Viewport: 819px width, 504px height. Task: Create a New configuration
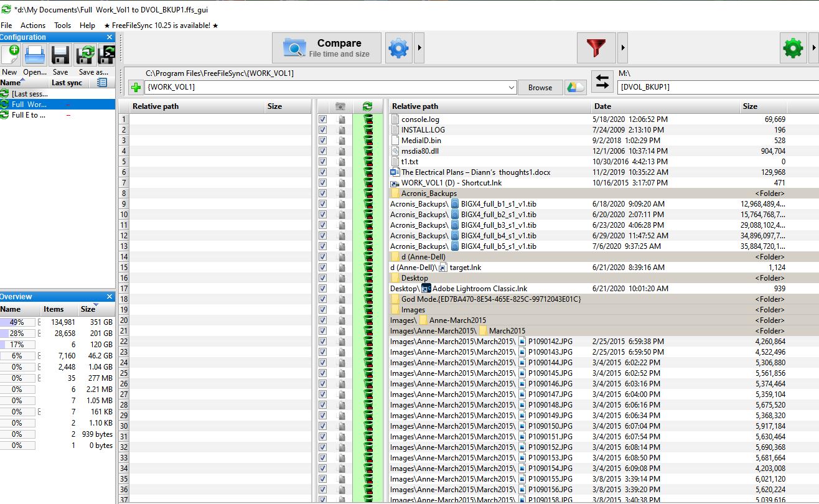click(x=10, y=55)
